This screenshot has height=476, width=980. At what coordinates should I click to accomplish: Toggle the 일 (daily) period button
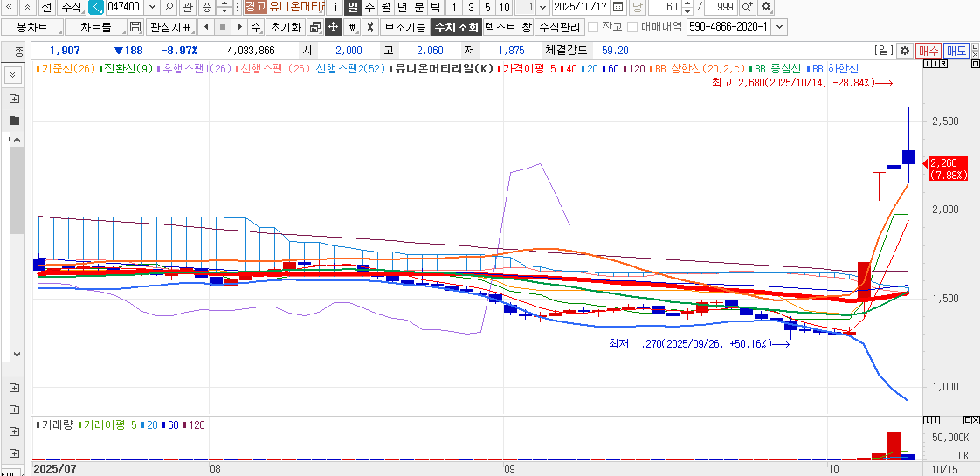click(352, 7)
